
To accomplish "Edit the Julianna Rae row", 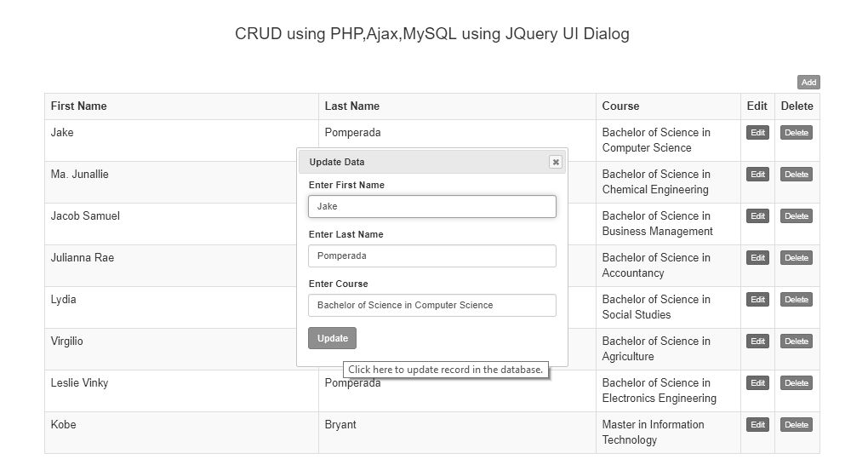I will (757, 258).
